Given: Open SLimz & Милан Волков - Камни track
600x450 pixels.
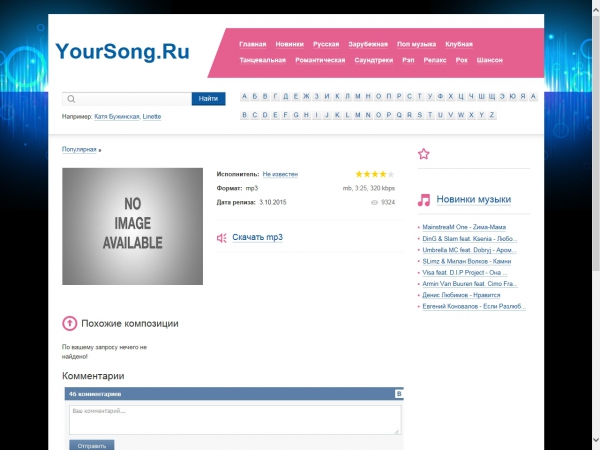Looking at the screenshot, I should coord(467,261).
